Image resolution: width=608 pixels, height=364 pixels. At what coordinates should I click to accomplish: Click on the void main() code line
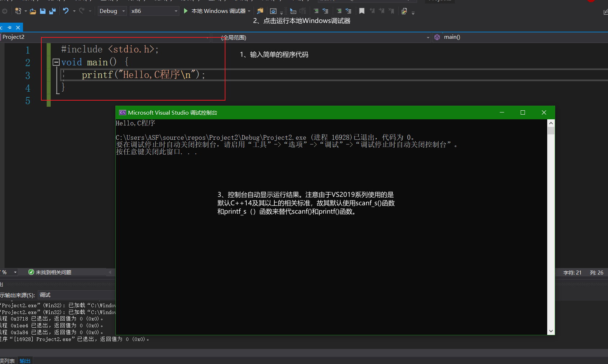point(95,62)
